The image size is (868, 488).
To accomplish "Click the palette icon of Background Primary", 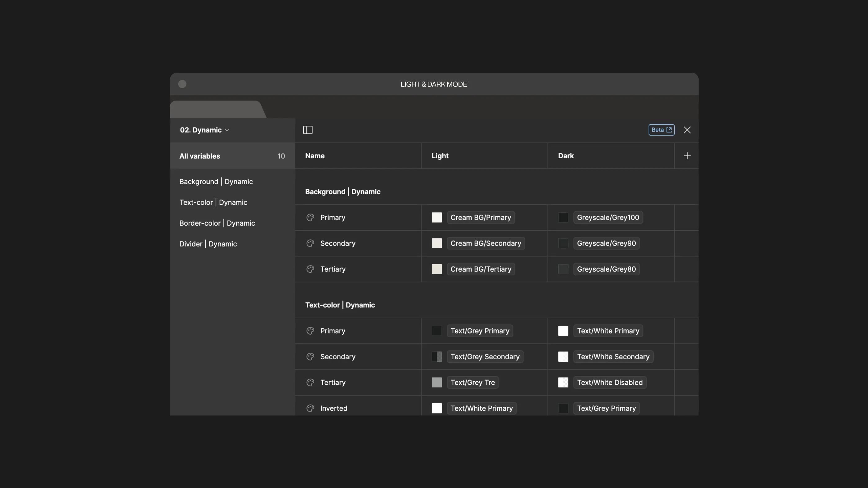I will tap(310, 218).
